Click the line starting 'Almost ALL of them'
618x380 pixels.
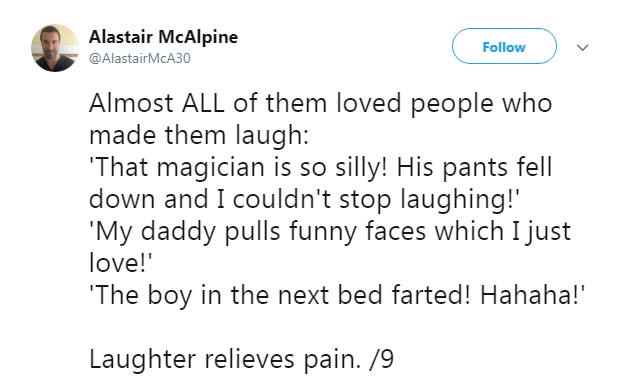pos(320,103)
